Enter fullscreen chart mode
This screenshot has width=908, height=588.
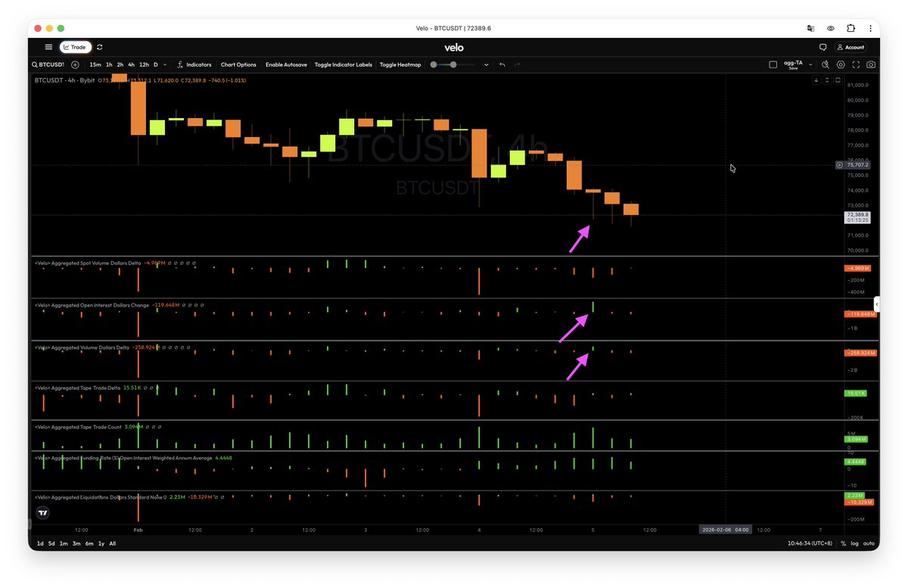pyautogui.click(x=857, y=65)
